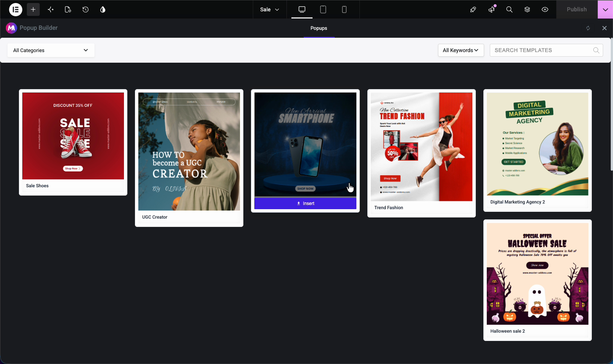Click the Popup Builder logo

11,28
